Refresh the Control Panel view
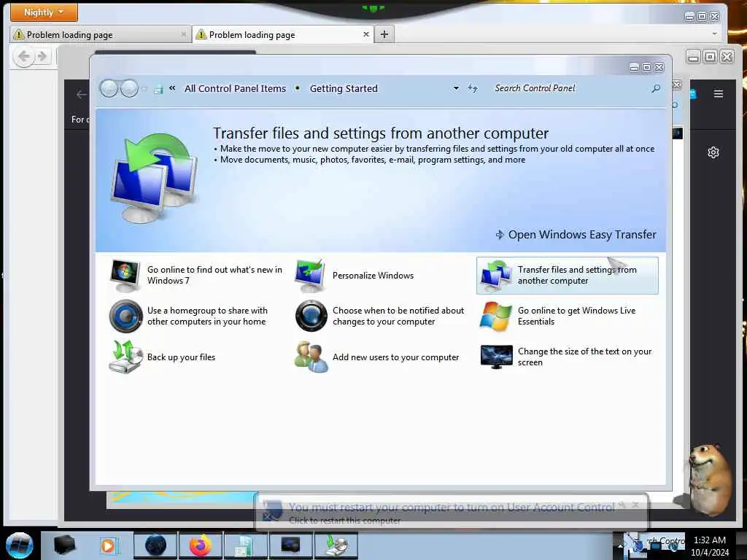Viewport: 747px width, 560px height. pyautogui.click(x=472, y=88)
